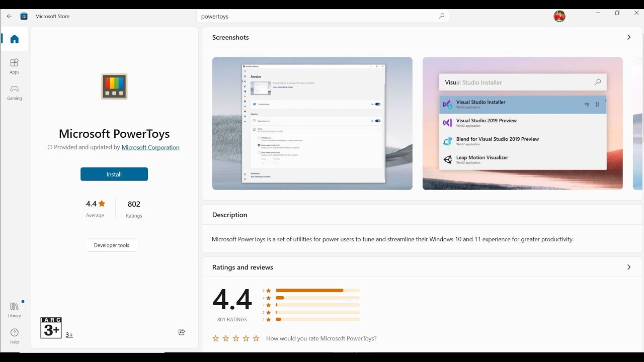Click the Developer tools category tag

pos(112,245)
